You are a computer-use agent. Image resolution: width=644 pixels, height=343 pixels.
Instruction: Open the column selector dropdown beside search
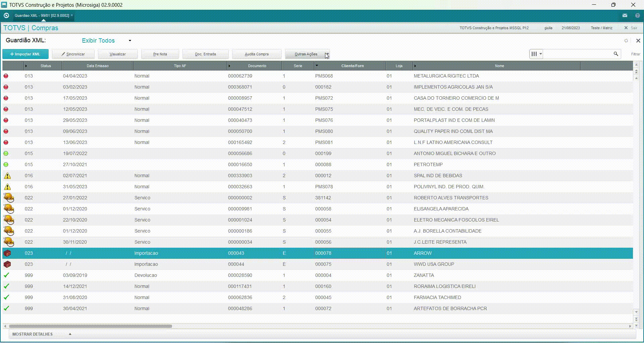[x=536, y=54]
